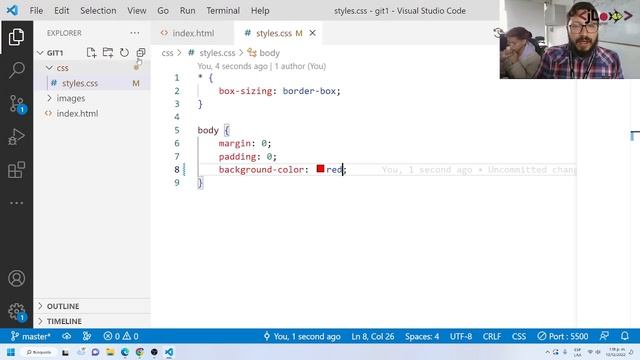The image size is (640, 360).
Task: Expand the images folder
Action: pos(49,98)
